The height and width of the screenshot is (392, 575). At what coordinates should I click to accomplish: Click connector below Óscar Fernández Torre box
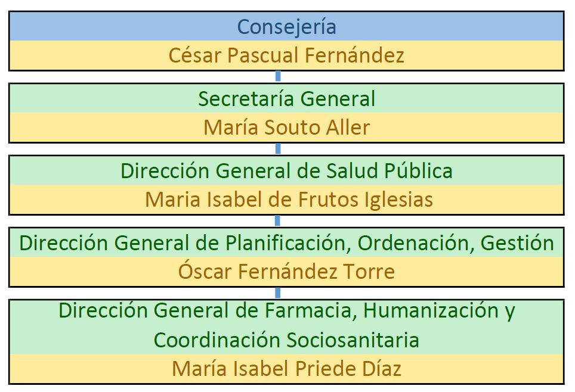coord(278,293)
